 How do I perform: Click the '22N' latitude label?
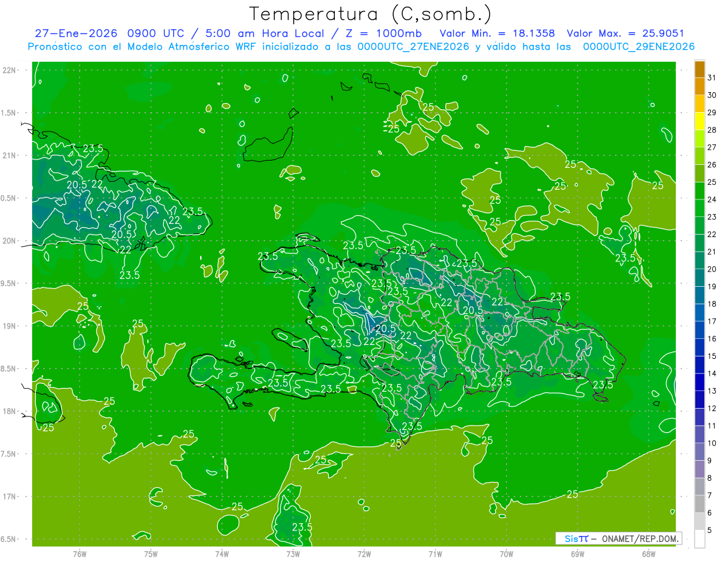[x=9, y=70]
